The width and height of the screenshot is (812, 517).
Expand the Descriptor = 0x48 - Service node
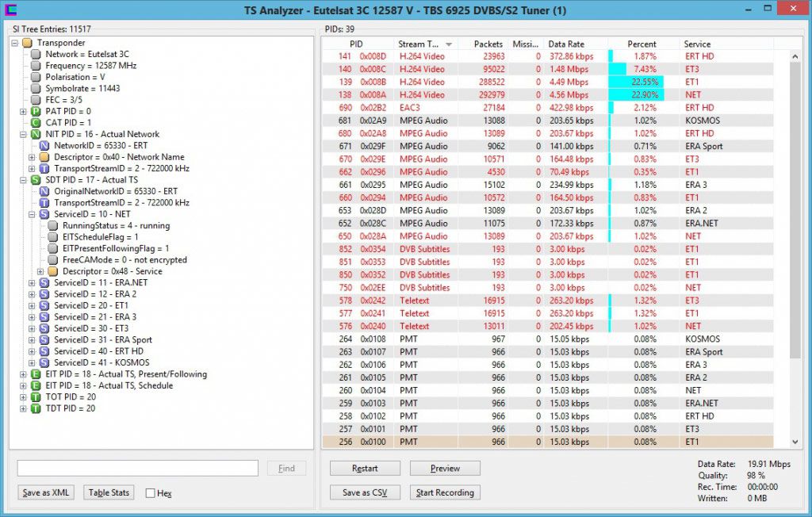coord(41,272)
